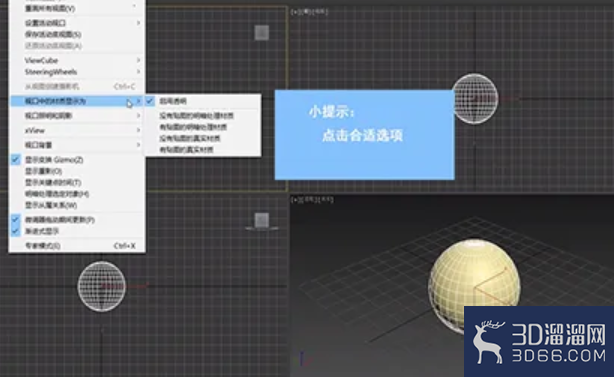Select 没有贴图的真实材质 in submenu
Image resolution: width=614 pixels, height=377 pixels.
click(x=203, y=138)
